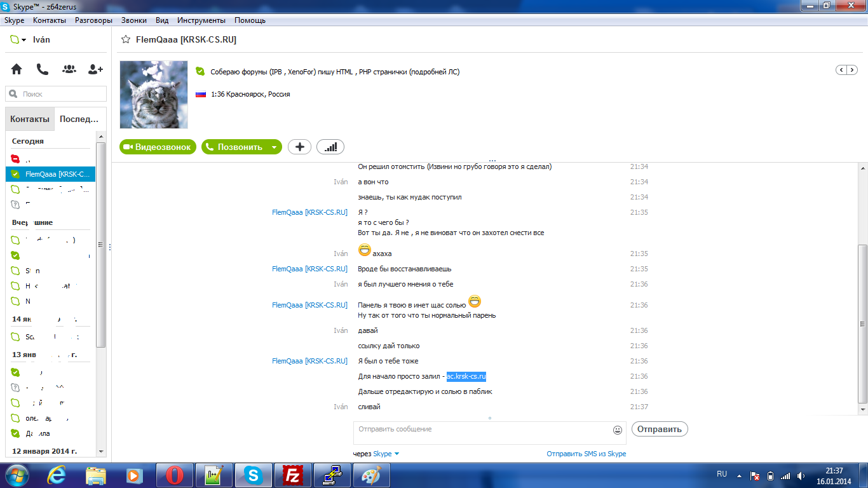Click the chat scrollbar down arrow
The height and width of the screenshot is (488, 868).
point(862,410)
